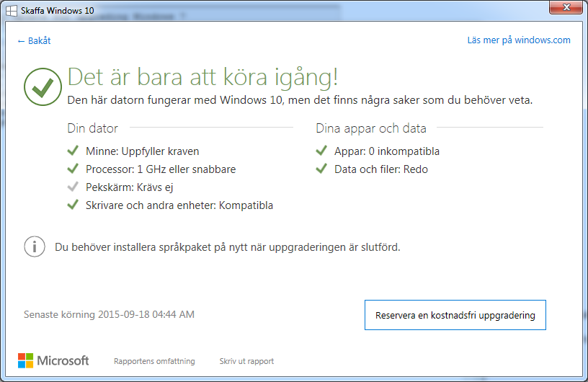Select 'Skrivare och andra enheter: Kompatibla' text

pyautogui.click(x=179, y=205)
